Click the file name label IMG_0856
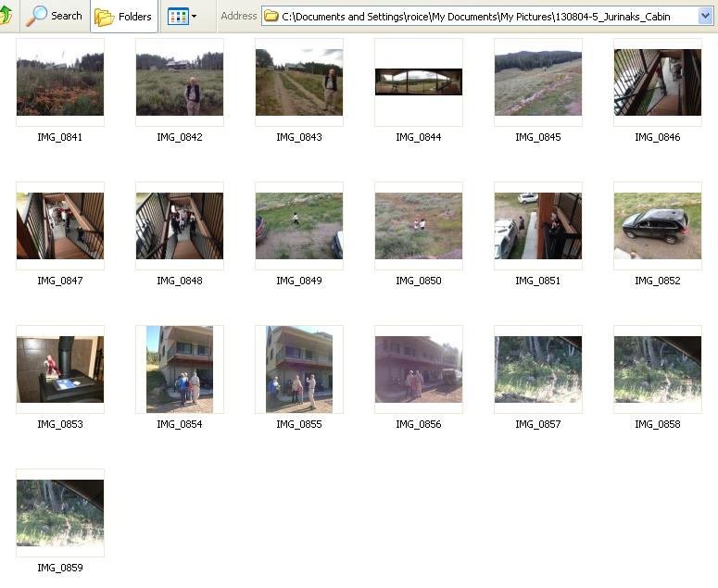This screenshot has width=718, height=588. [x=419, y=424]
